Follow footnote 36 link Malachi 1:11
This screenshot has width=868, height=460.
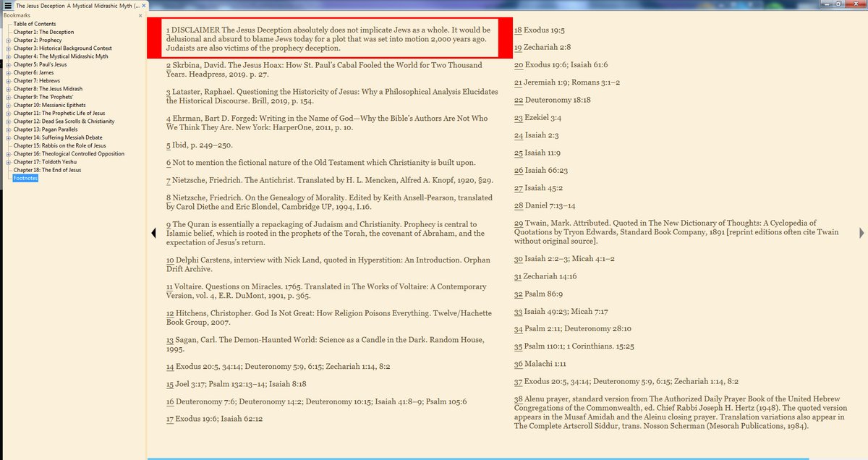[519, 364]
